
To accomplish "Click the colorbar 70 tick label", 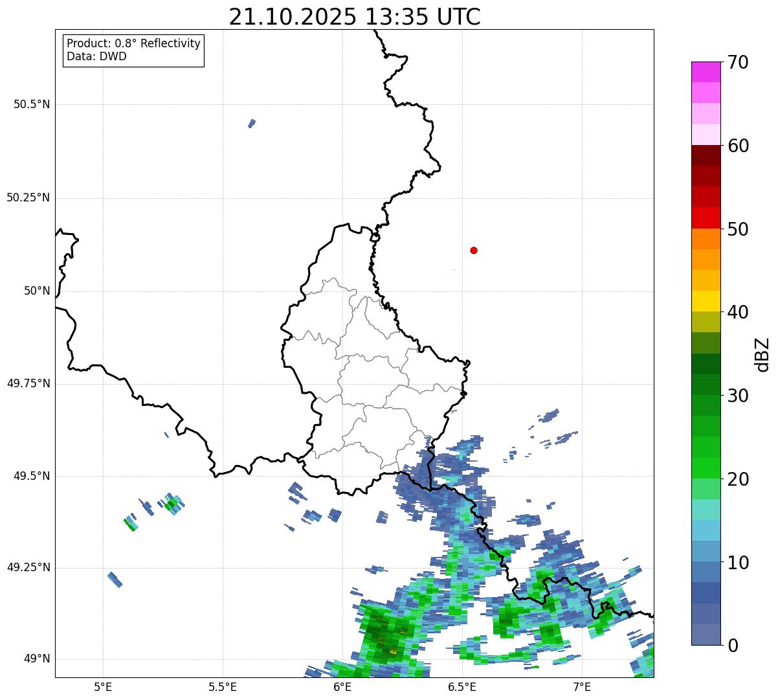I will click(x=738, y=62).
